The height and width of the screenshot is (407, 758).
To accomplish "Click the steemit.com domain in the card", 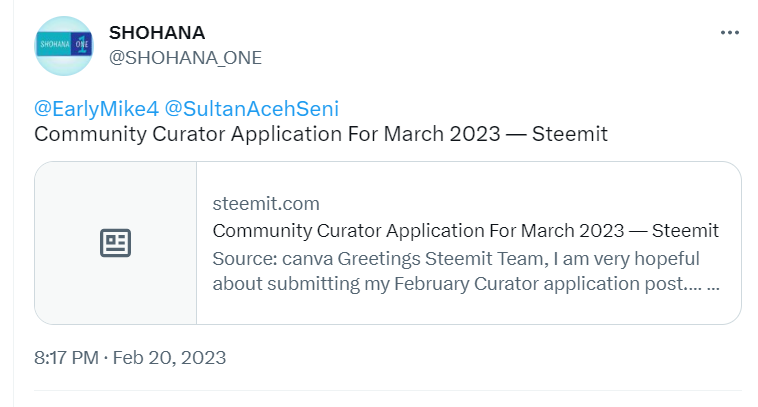I will pos(266,204).
